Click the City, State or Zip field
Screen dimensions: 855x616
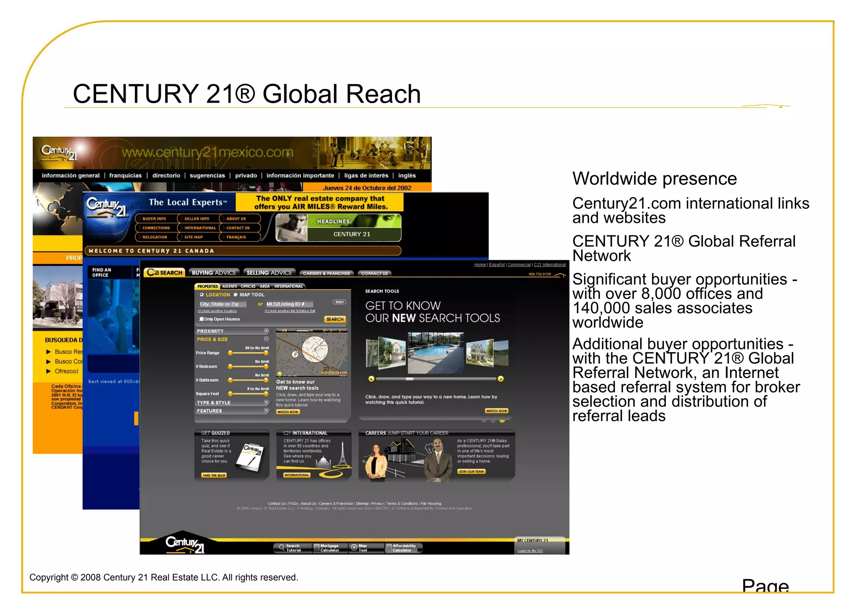[x=222, y=304]
